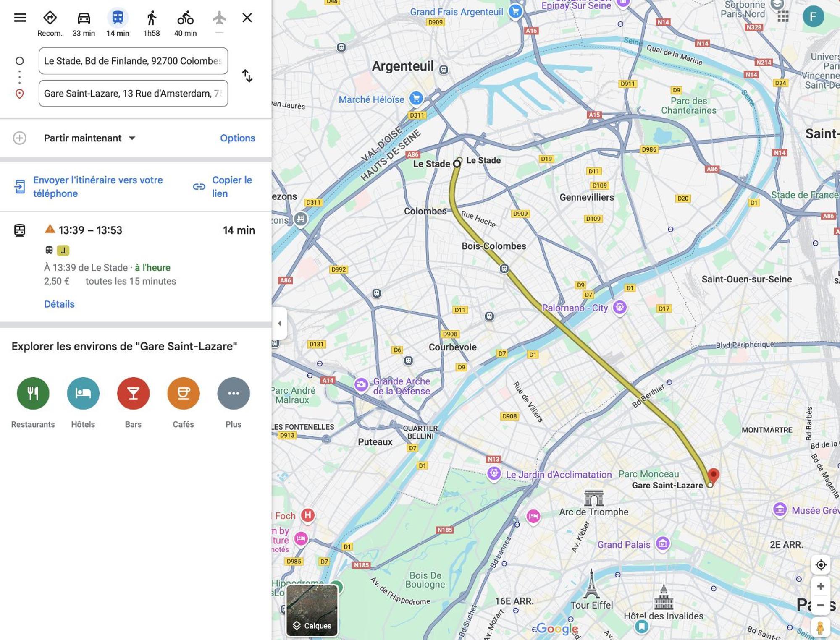The width and height of the screenshot is (840, 640).
Task: Collapse the side panel
Action: pos(279,323)
